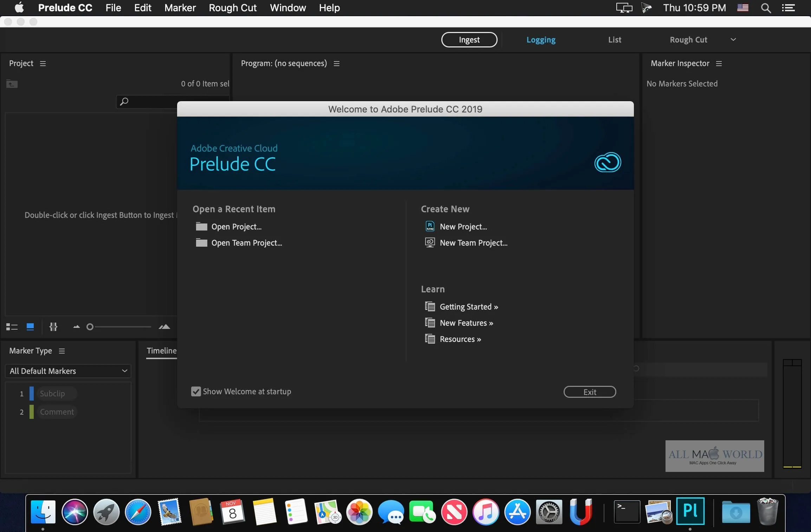Expand the Rough Cut workspace chevron
This screenshot has height=532, width=811.
pyautogui.click(x=733, y=39)
